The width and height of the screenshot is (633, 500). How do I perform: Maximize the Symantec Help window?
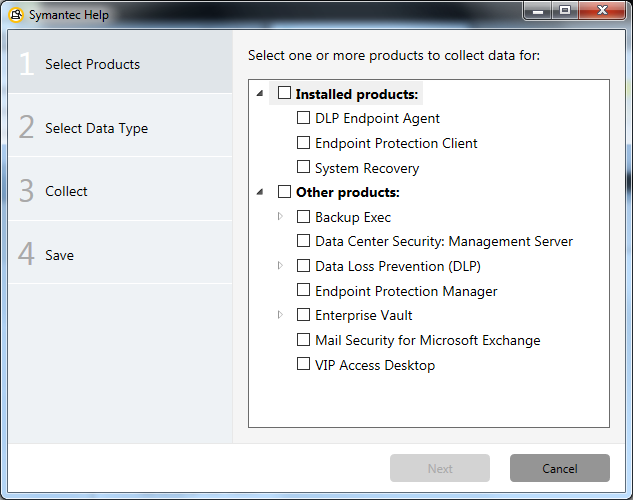pyautogui.click(x=565, y=10)
